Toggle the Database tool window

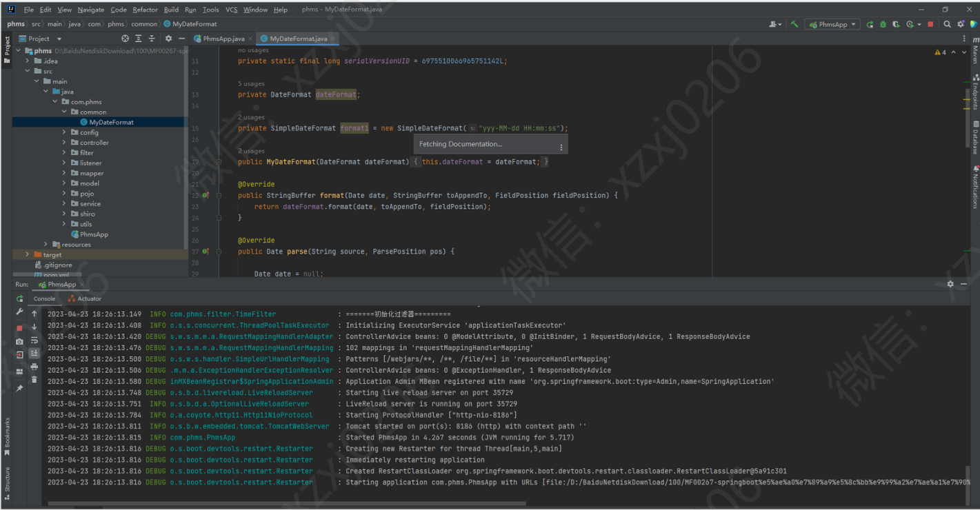coord(975,139)
